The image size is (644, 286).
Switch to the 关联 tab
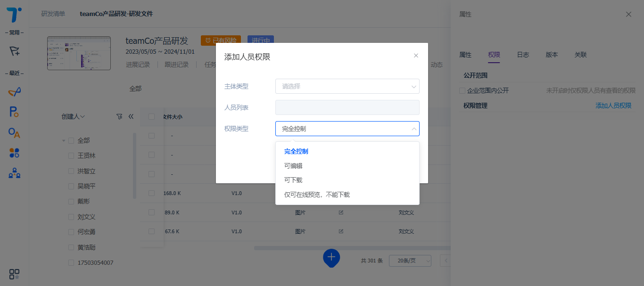click(x=580, y=55)
